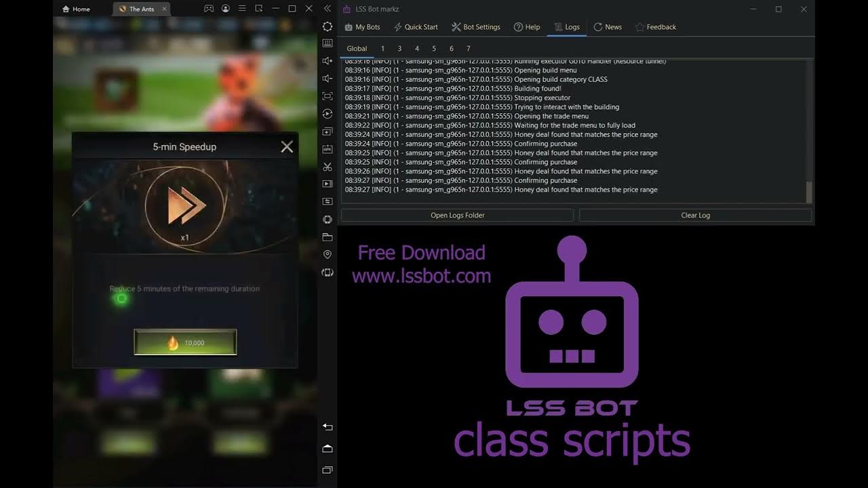Select log tab 6
The image size is (868, 488).
[x=451, y=48]
